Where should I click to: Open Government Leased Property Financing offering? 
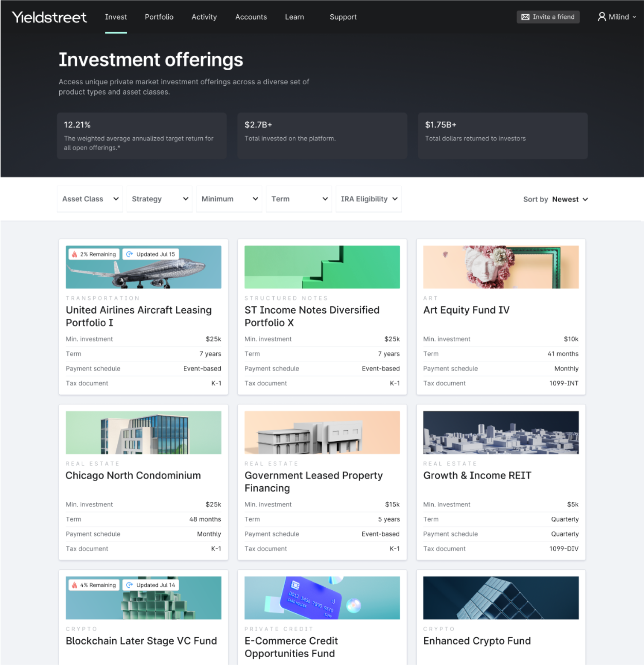tap(314, 482)
